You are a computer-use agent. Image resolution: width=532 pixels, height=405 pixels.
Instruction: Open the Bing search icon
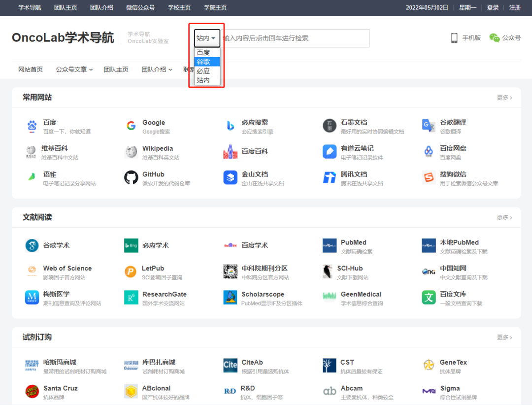pos(231,126)
